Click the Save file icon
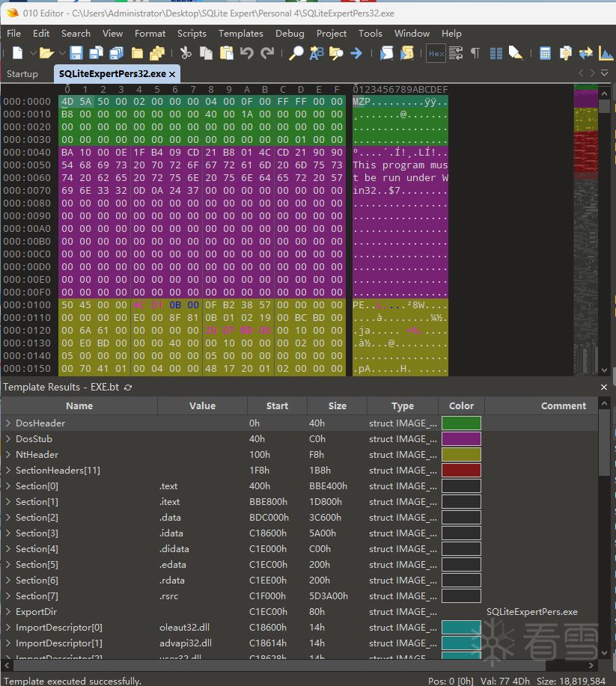616x686 pixels. tap(76, 53)
